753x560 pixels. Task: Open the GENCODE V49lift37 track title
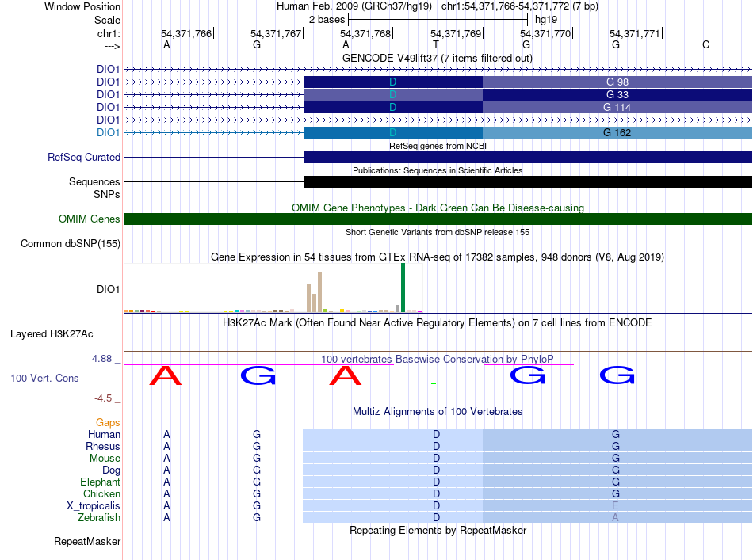(438, 58)
